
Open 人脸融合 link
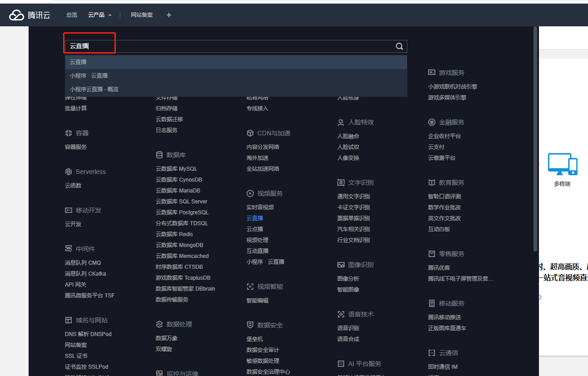[348, 136]
